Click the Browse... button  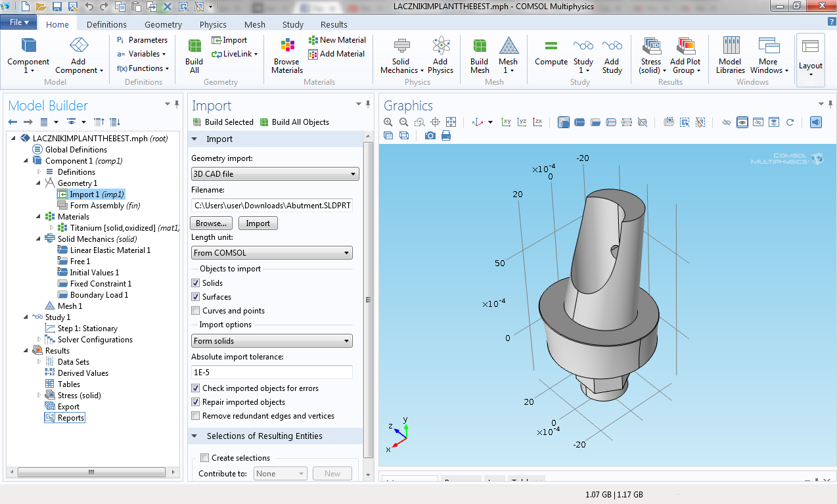[x=212, y=223]
